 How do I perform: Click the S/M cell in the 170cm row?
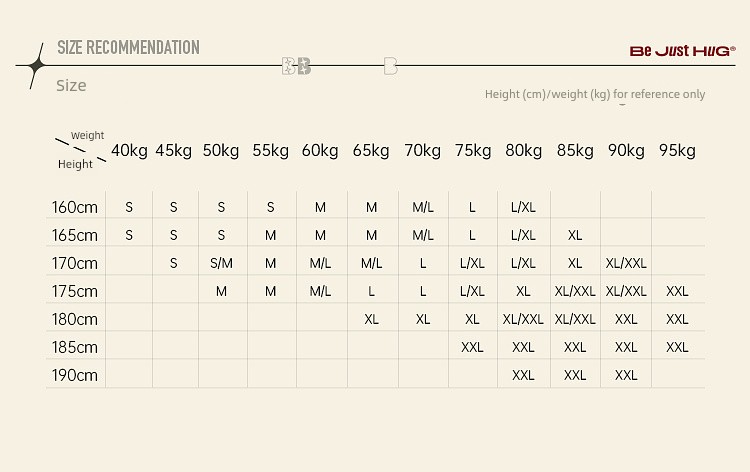[222, 264]
